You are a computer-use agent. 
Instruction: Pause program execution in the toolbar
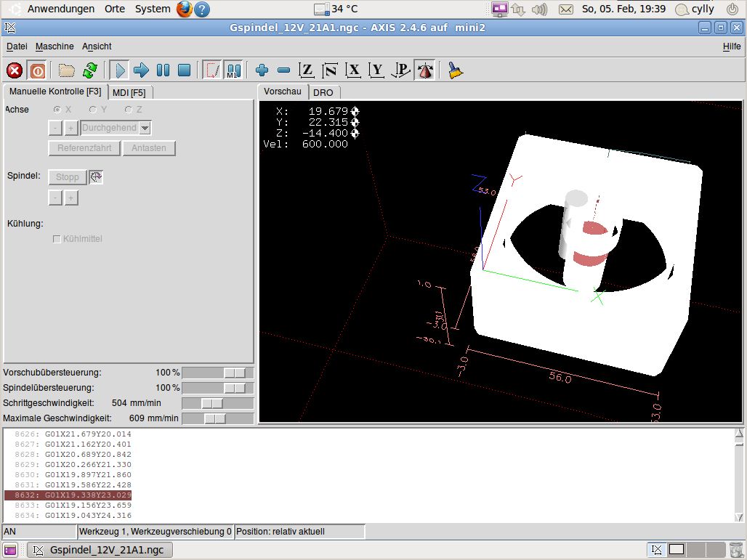(x=163, y=70)
